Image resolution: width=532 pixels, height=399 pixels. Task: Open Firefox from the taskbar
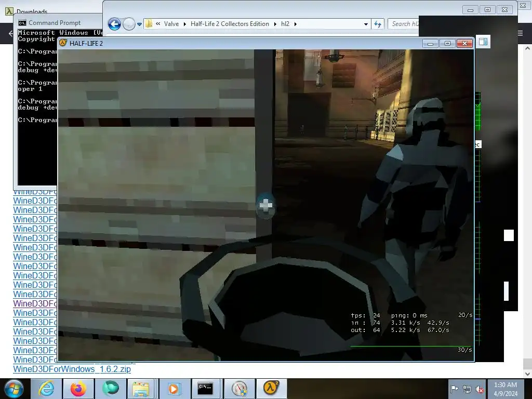(x=78, y=389)
